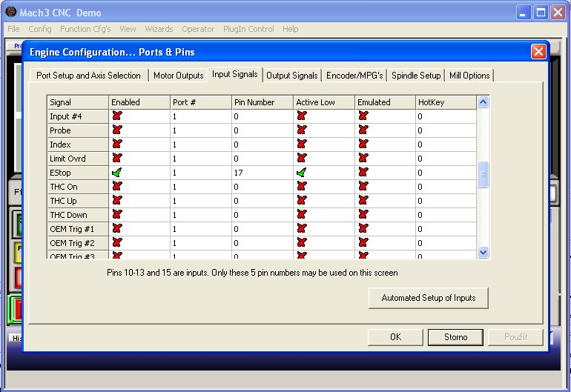Open the Config menu
The width and height of the screenshot is (571, 392).
coord(40,29)
